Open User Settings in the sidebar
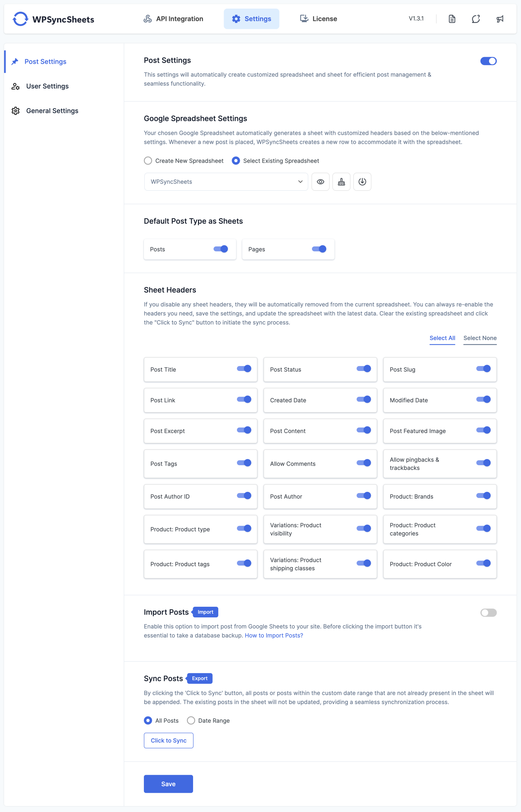Image resolution: width=521 pixels, height=812 pixels. coord(48,86)
